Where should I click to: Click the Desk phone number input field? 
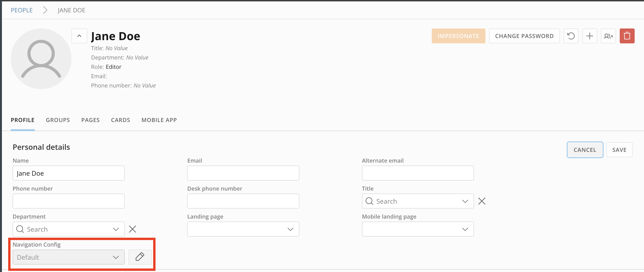(243, 201)
